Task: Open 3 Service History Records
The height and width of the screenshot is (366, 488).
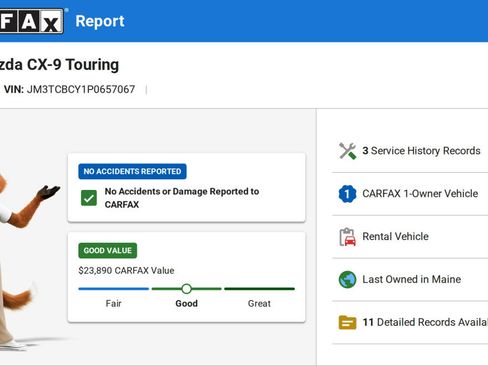Action: tap(410, 151)
